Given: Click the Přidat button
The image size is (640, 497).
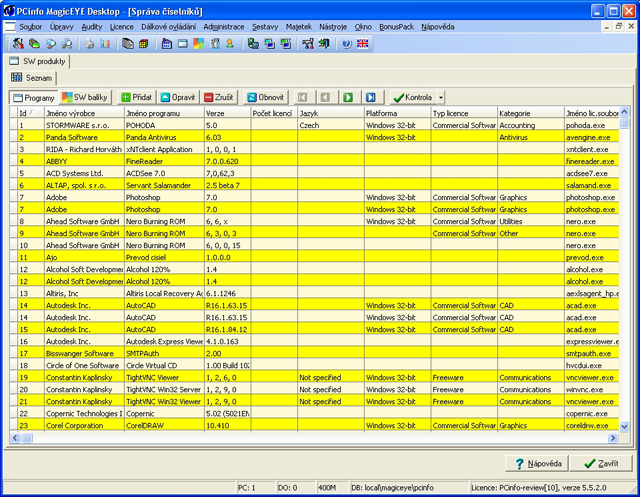Looking at the screenshot, I should tap(137, 97).
